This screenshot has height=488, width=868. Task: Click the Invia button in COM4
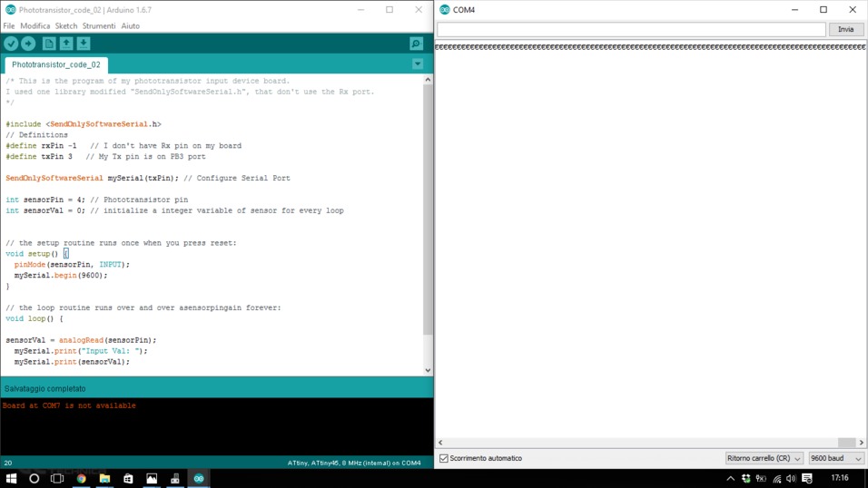(845, 29)
